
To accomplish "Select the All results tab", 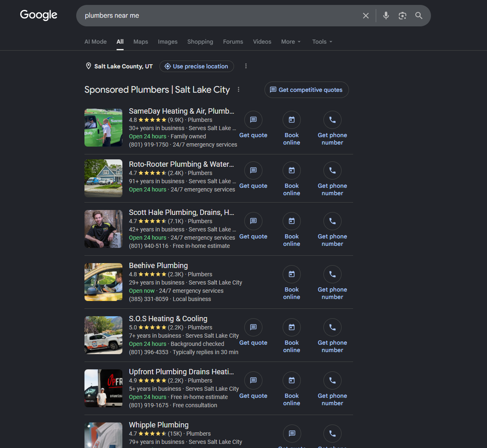I will [x=120, y=42].
